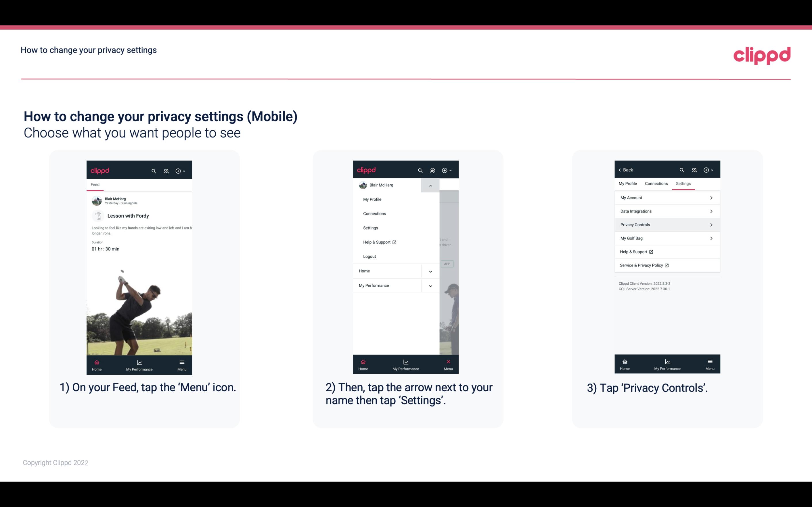Select Connections option in account menu
The image size is (812, 507).
click(374, 213)
